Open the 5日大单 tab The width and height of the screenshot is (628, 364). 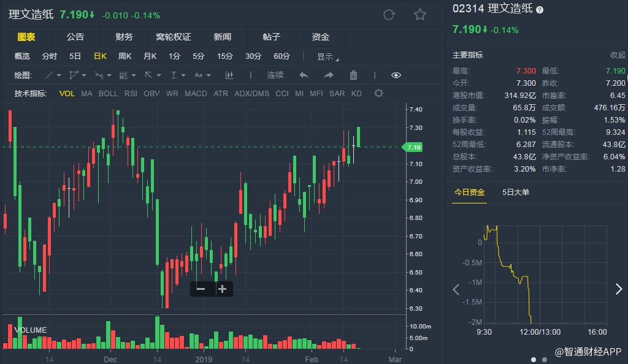[516, 192]
